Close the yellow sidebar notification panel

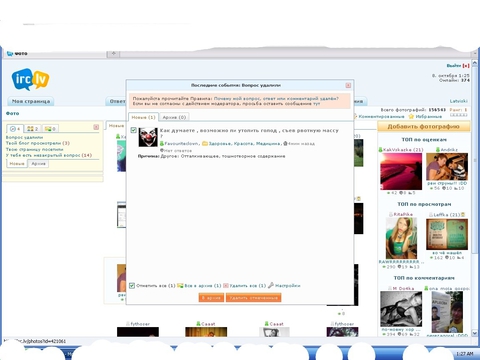(x=96, y=127)
